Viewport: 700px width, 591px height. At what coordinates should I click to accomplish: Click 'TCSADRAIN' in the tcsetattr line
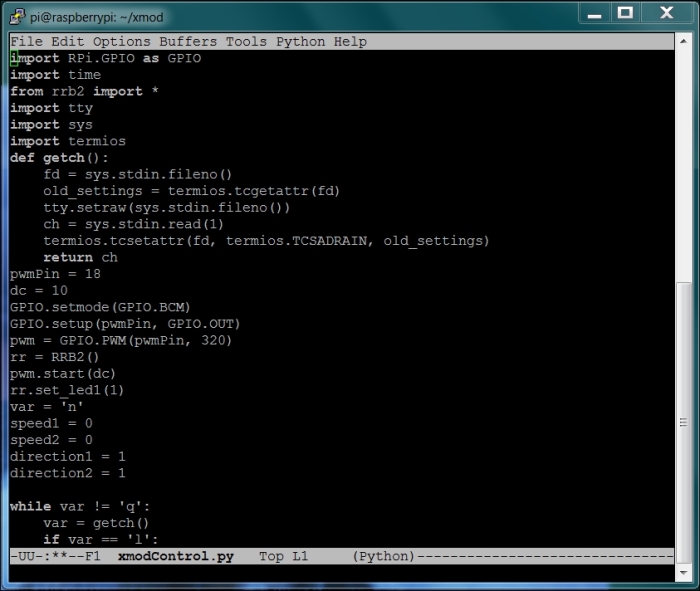[x=329, y=241]
